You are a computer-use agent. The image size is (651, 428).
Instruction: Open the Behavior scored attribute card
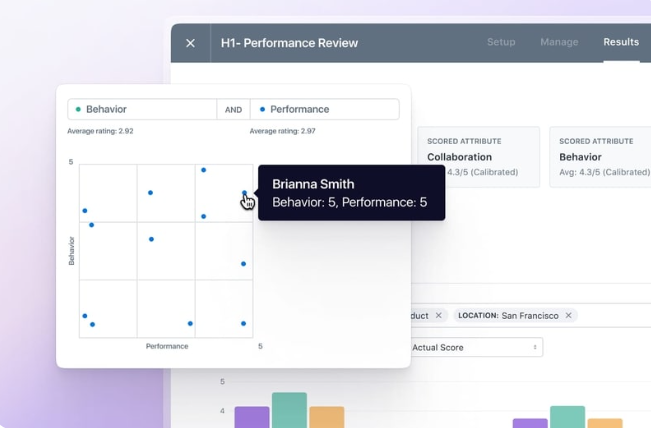tap(600, 157)
